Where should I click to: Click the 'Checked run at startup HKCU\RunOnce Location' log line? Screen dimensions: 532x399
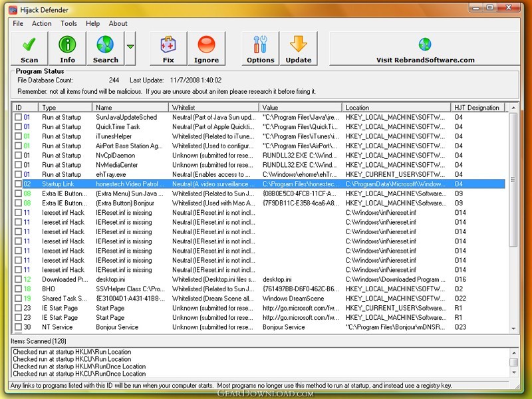[79, 374]
